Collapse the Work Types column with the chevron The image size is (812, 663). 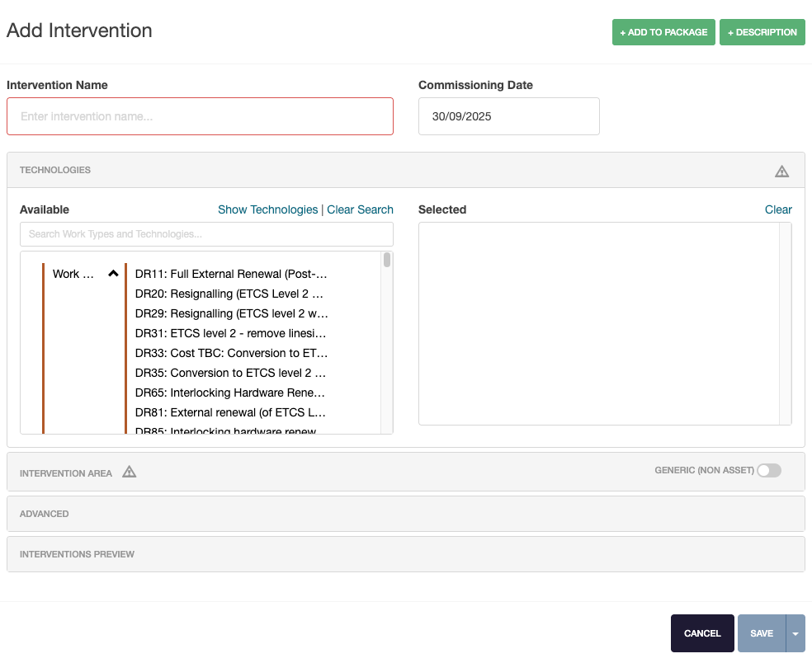coord(113,274)
